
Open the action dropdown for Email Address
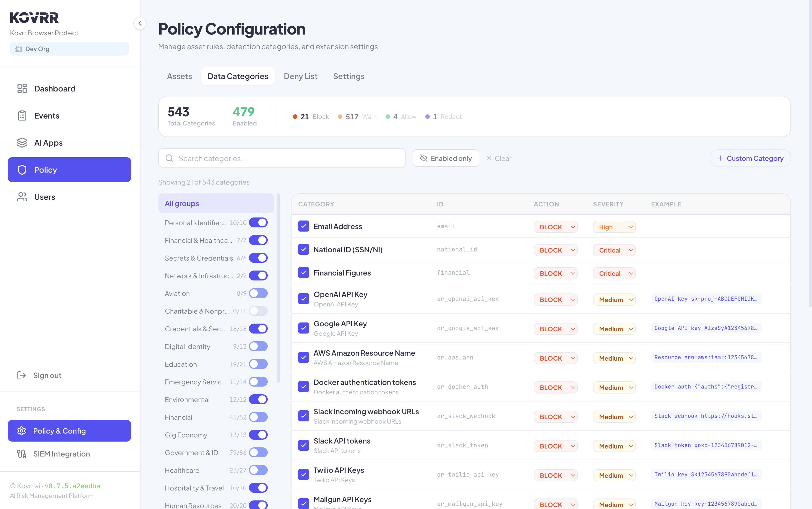pos(556,227)
